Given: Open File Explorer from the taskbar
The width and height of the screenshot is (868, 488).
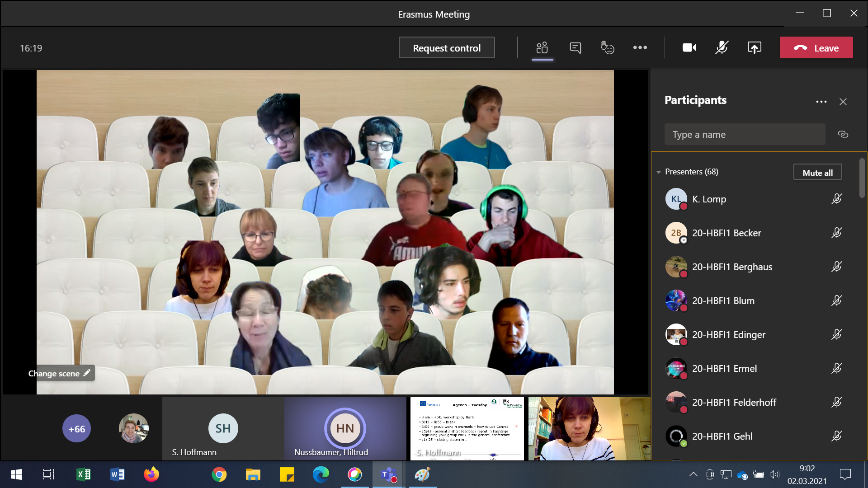Looking at the screenshot, I should (253, 474).
